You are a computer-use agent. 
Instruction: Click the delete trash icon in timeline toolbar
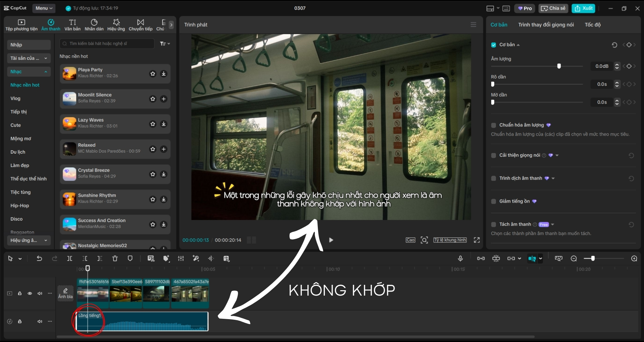pyautogui.click(x=115, y=259)
